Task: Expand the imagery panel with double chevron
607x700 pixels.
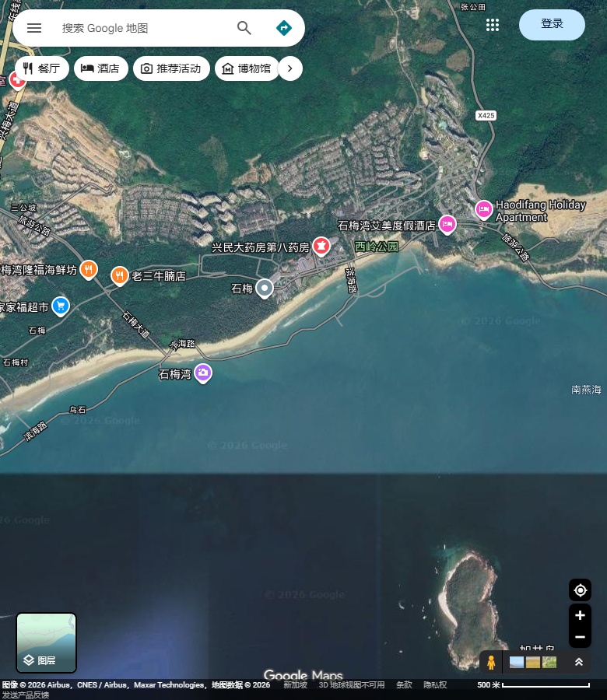Action: [579, 662]
